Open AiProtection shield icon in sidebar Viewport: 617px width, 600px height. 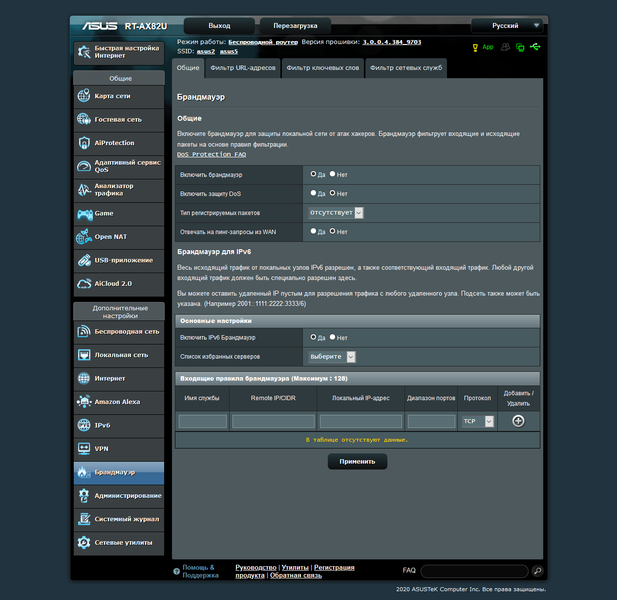click(84, 143)
